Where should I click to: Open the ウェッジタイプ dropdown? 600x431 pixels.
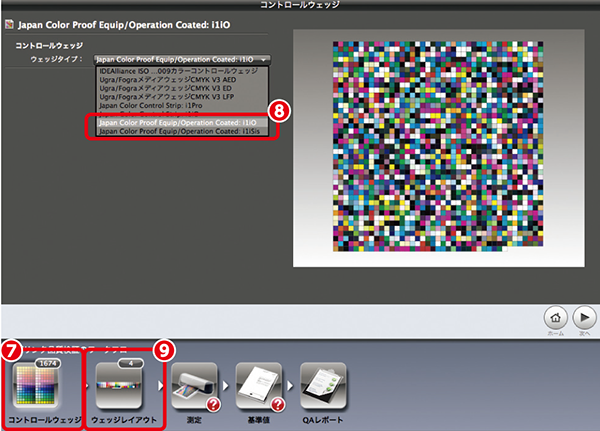coord(182,60)
